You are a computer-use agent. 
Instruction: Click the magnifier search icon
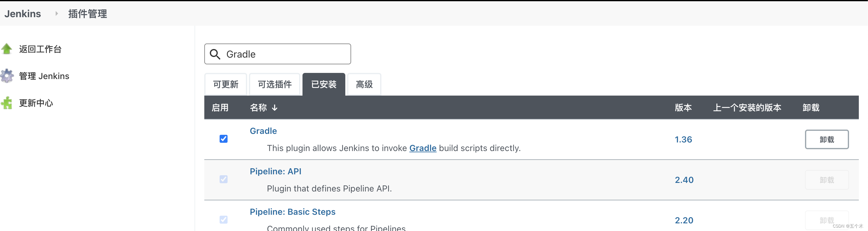pyautogui.click(x=215, y=54)
